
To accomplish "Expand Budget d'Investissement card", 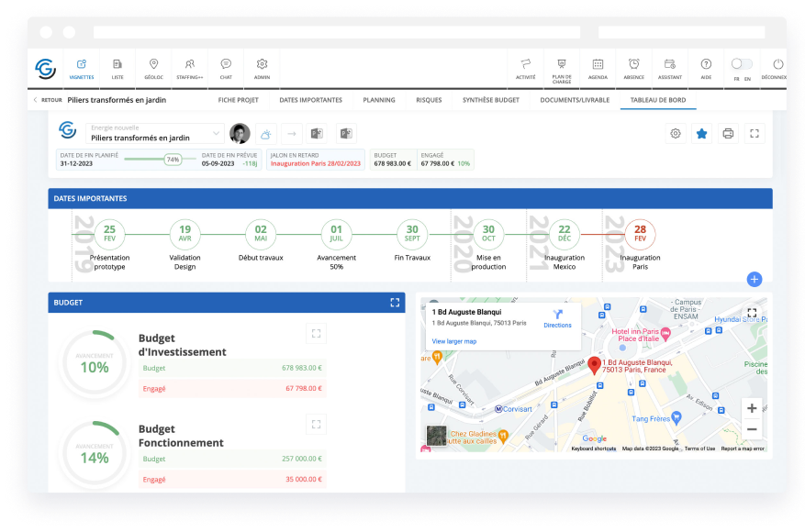I will (x=316, y=334).
